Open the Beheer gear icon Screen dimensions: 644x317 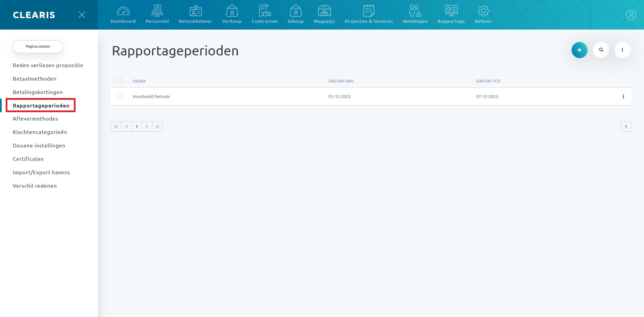[x=483, y=11]
